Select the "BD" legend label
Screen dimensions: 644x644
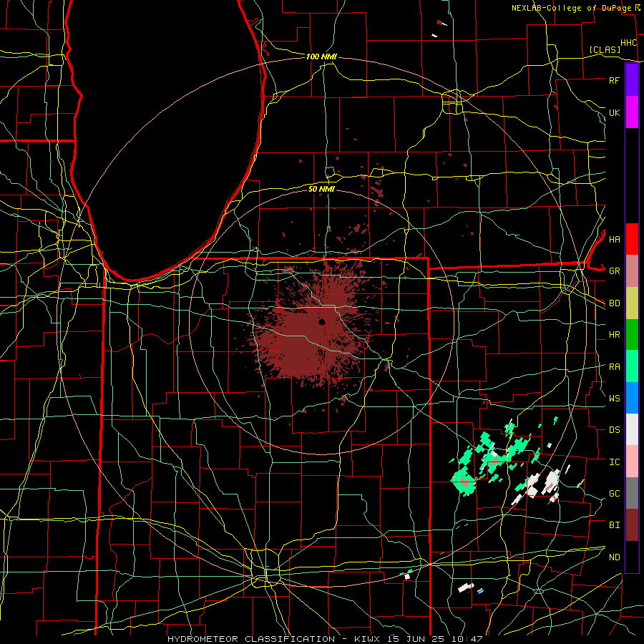[614, 303]
